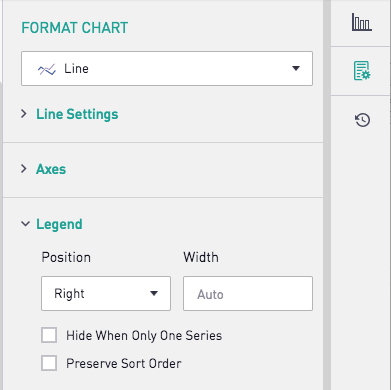391x390 pixels.
Task: Click the Line Settings section title
Action: coord(77,114)
